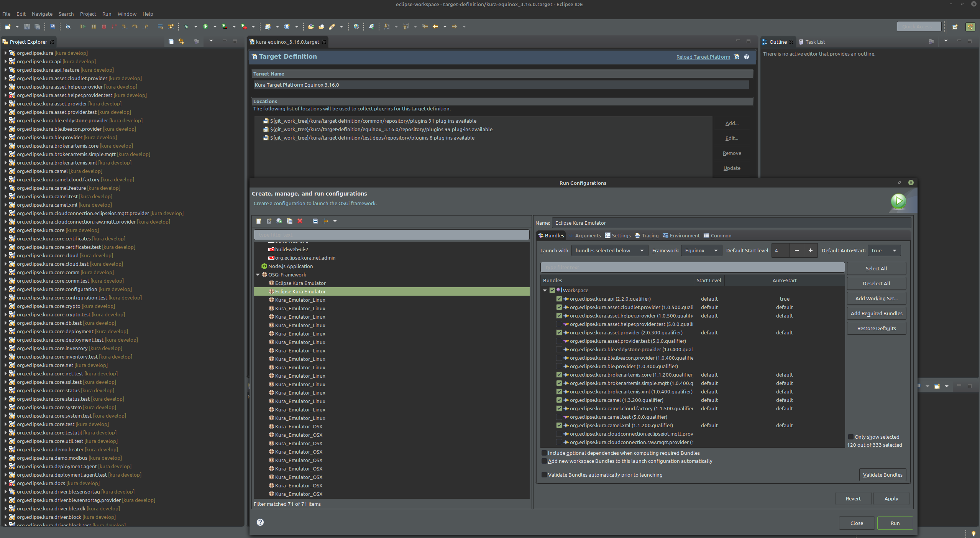The height and width of the screenshot is (538, 980).
Task: Expand org.eclipse.kura.api project in Project Explorer
Action: 5,61
